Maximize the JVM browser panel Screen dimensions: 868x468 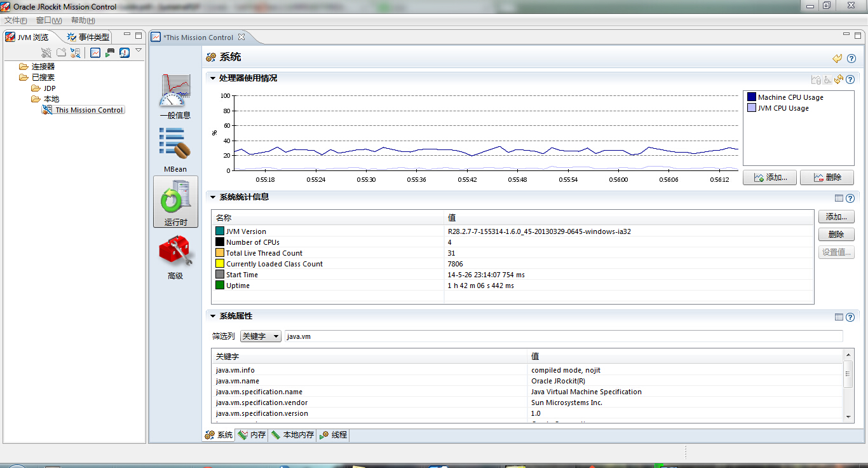(x=139, y=36)
